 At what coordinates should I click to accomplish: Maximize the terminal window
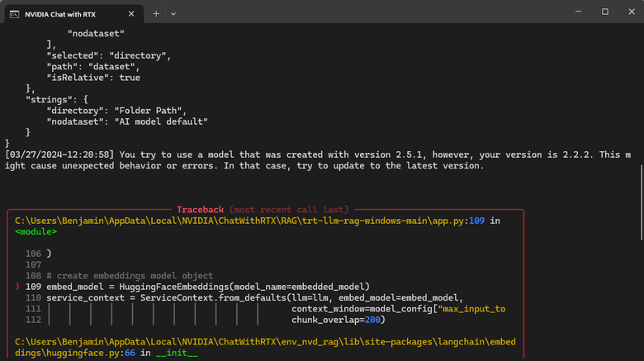point(605,12)
